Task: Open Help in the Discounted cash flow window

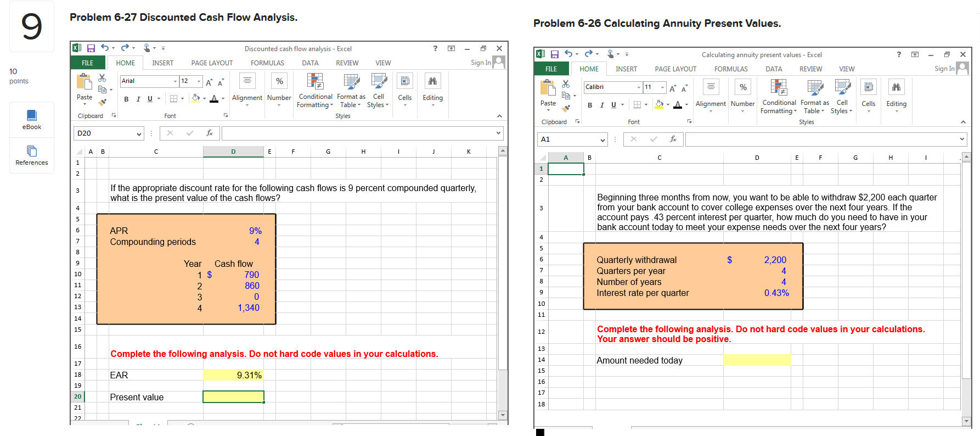Action: [x=435, y=48]
